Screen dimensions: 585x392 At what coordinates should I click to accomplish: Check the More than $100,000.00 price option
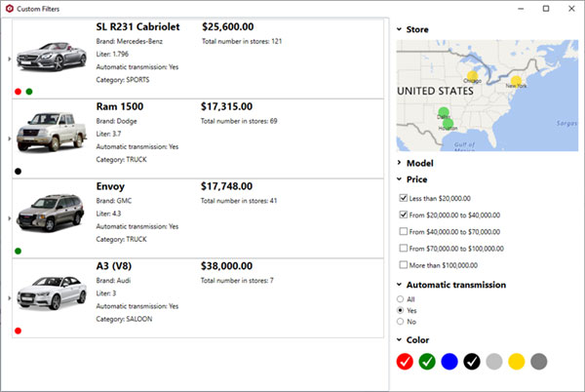[404, 264]
